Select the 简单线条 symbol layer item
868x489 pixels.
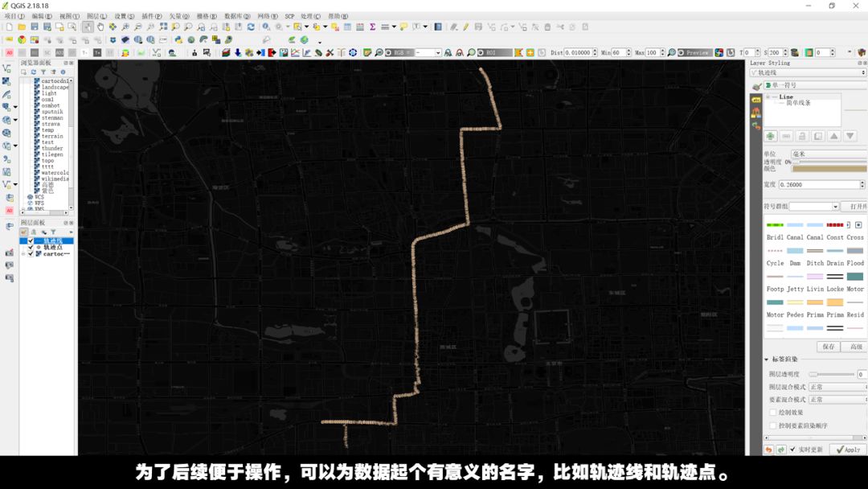click(x=798, y=103)
